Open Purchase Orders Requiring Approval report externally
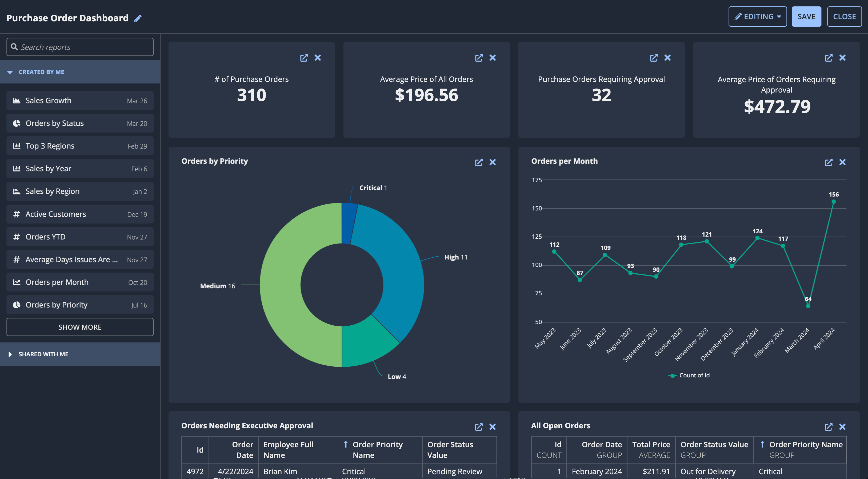Image resolution: width=868 pixels, height=479 pixels. pos(653,58)
